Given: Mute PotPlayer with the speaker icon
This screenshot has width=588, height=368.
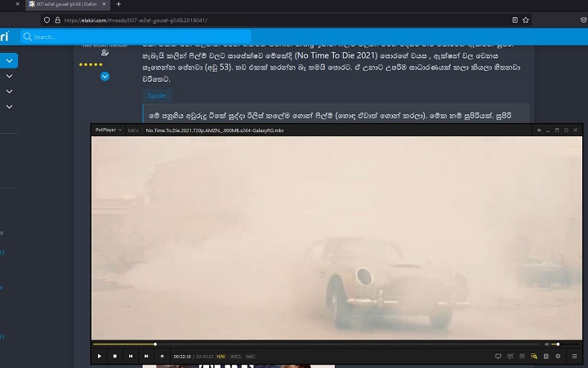Looking at the screenshot, I should (547, 344).
